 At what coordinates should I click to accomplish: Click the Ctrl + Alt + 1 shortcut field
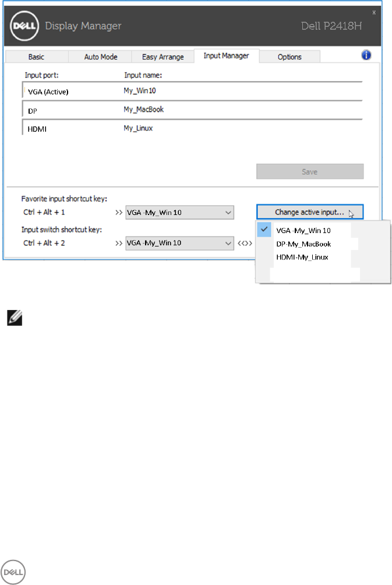tap(44, 212)
